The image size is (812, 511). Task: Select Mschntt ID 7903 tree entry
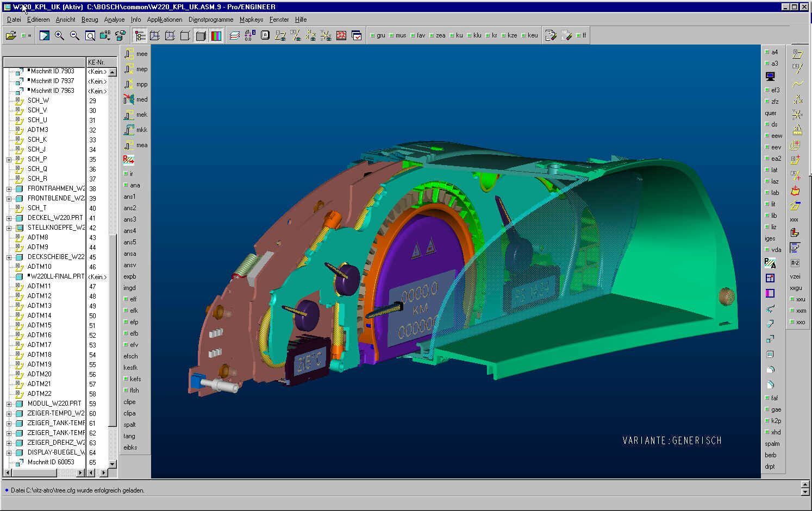tap(52, 71)
